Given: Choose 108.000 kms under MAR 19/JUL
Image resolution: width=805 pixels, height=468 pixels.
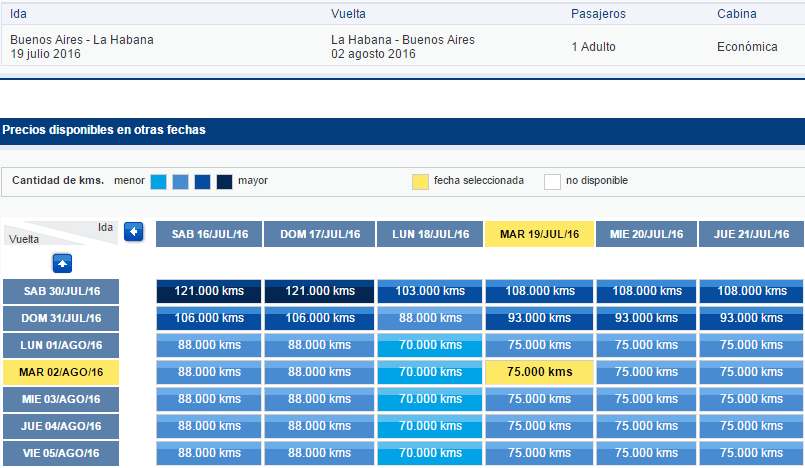Looking at the screenshot, I should pyautogui.click(x=539, y=291).
